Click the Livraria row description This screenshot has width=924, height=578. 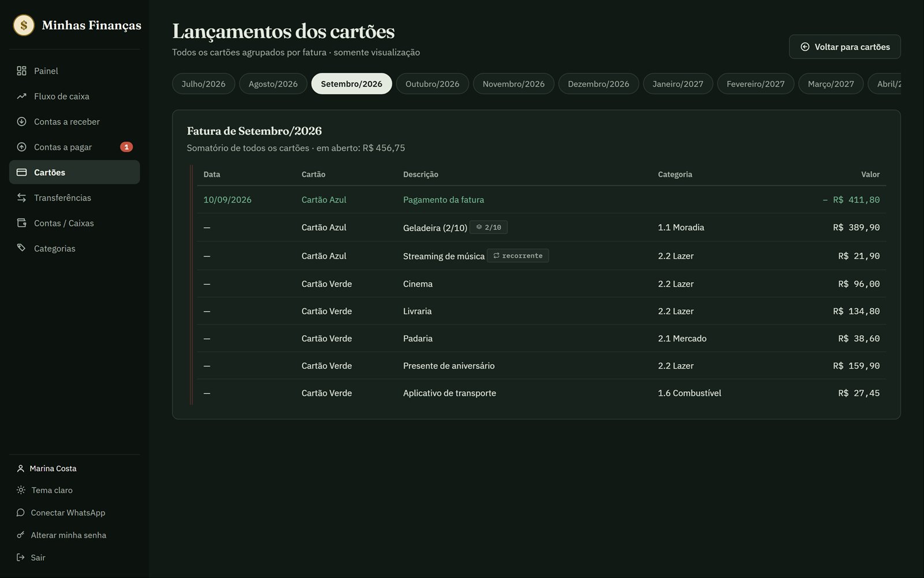[x=417, y=311]
